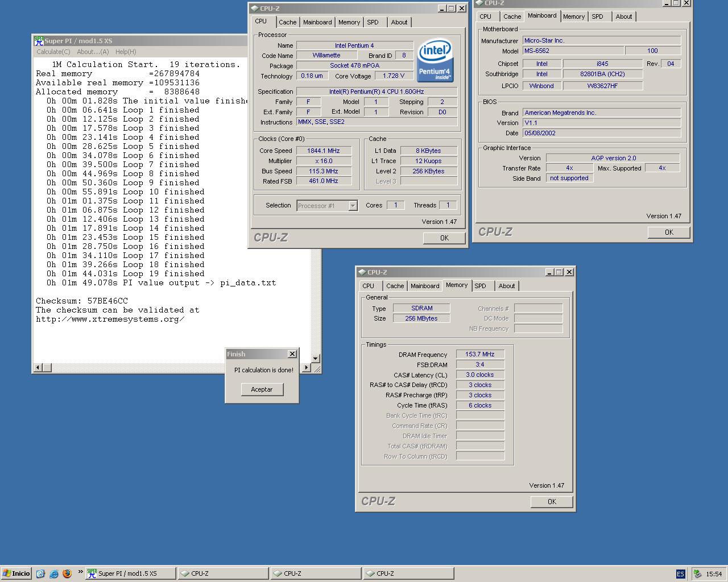Screen dimensions: 728x582
Task: Click the ES language indicator in the tray
Action: pyautogui.click(x=680, y=574)
